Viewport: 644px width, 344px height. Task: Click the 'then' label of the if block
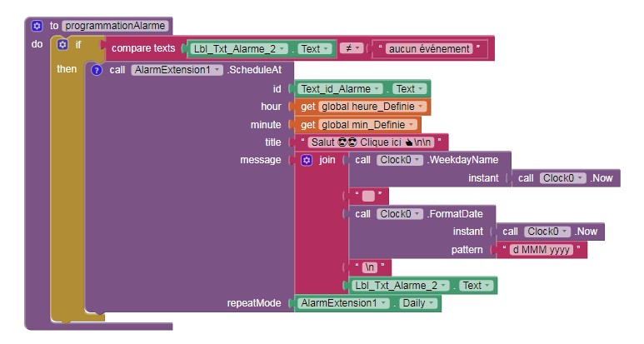pyautogui.click(x=67, y=69)
